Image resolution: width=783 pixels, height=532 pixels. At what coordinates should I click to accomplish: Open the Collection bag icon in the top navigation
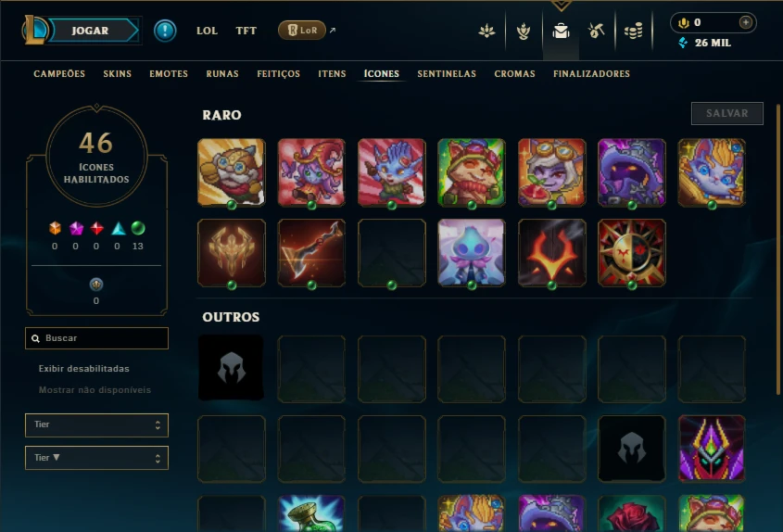pos(561,31)
